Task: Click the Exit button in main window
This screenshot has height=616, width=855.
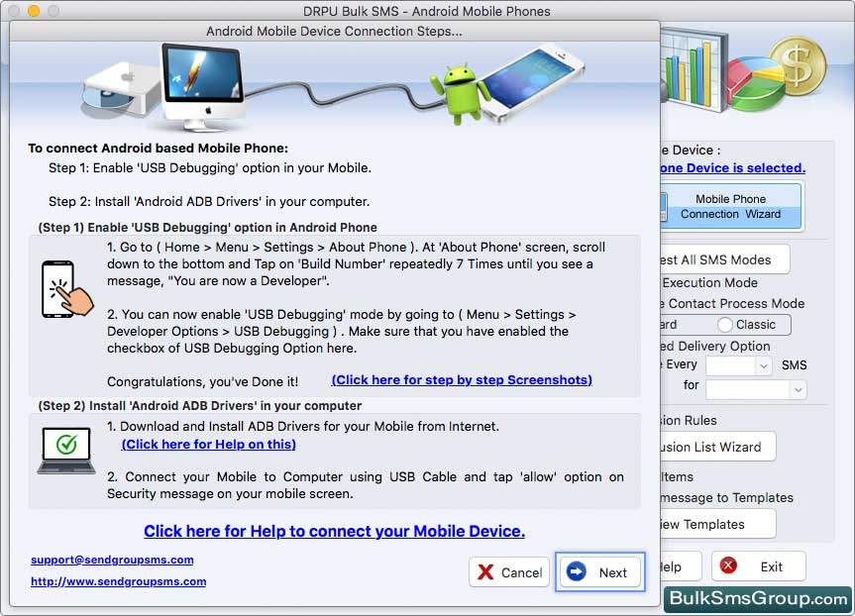Action: [x=759, y=566]
